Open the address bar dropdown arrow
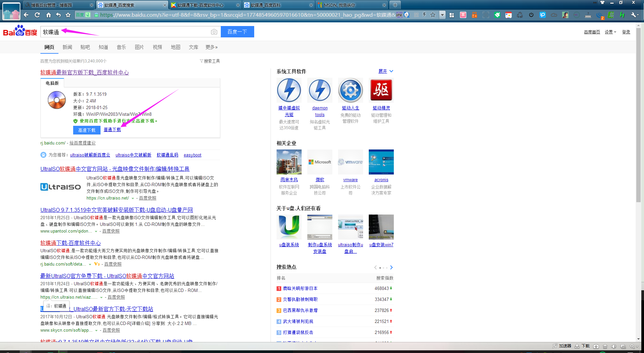Image resolution: width=644 pixels, height=353 pixels. (442, 15)
